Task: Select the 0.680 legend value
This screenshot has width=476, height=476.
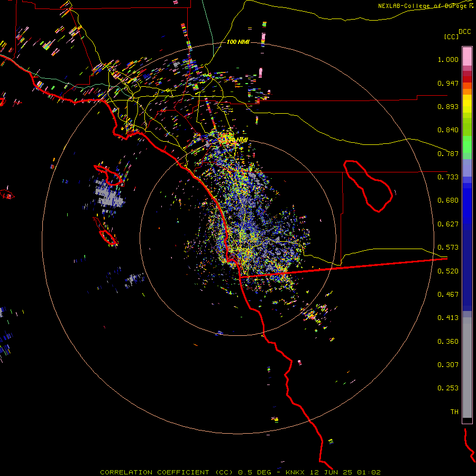Action: point(448,200)
